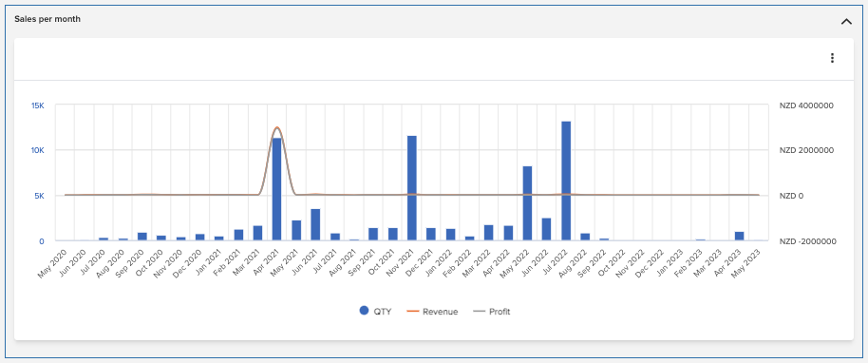Click the May 2021 quantity bar
The image size is (868, 363).
[x=296, y=231]
